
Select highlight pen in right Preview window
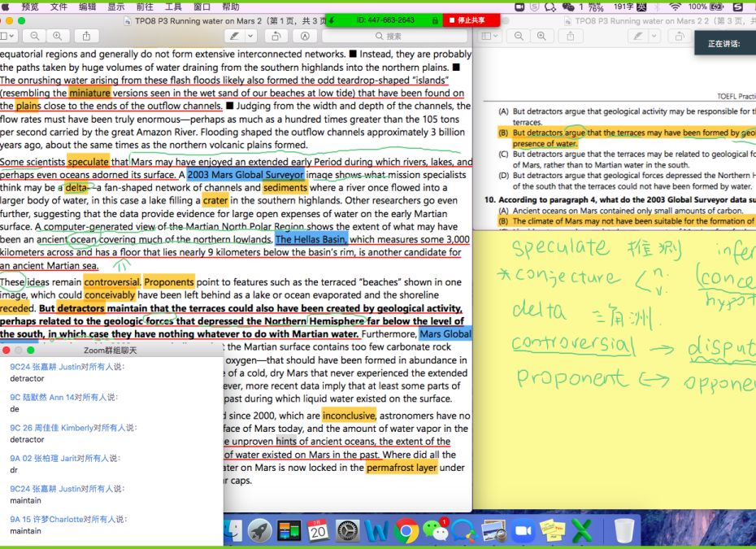pos(638,36)
